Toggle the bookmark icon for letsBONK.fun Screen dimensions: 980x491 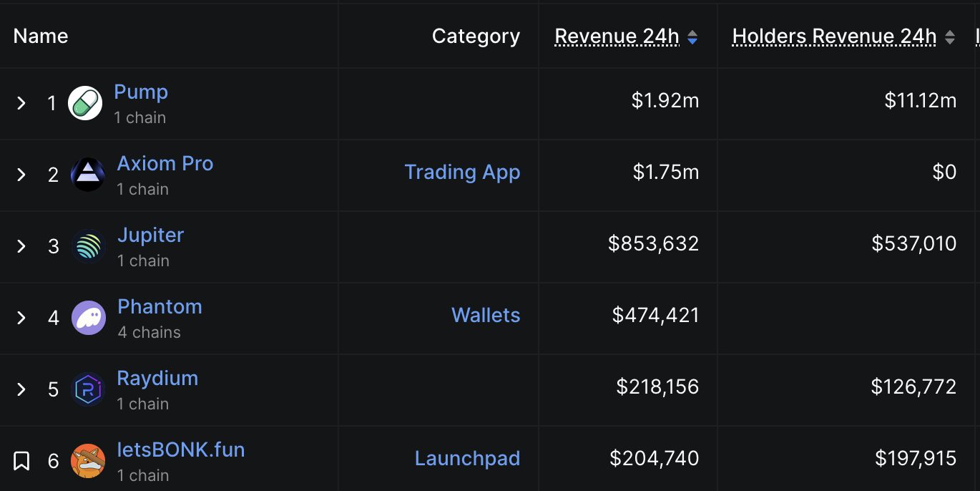[x=21, y=460]
